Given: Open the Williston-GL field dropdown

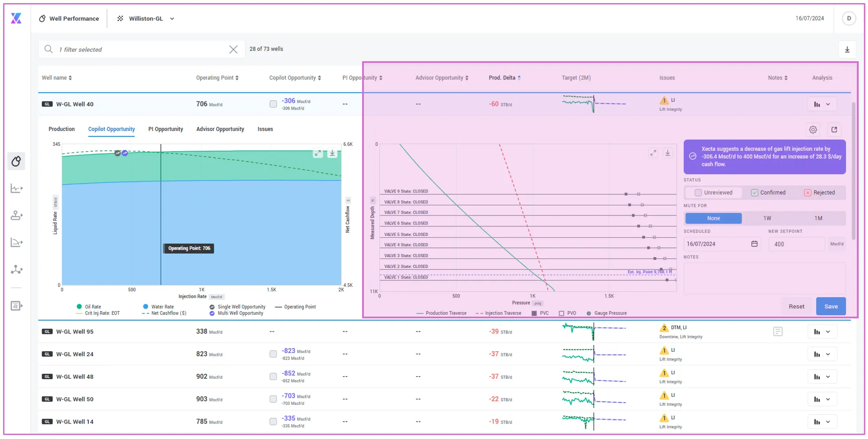Looking at the screenshot, I should click(146, 19).
